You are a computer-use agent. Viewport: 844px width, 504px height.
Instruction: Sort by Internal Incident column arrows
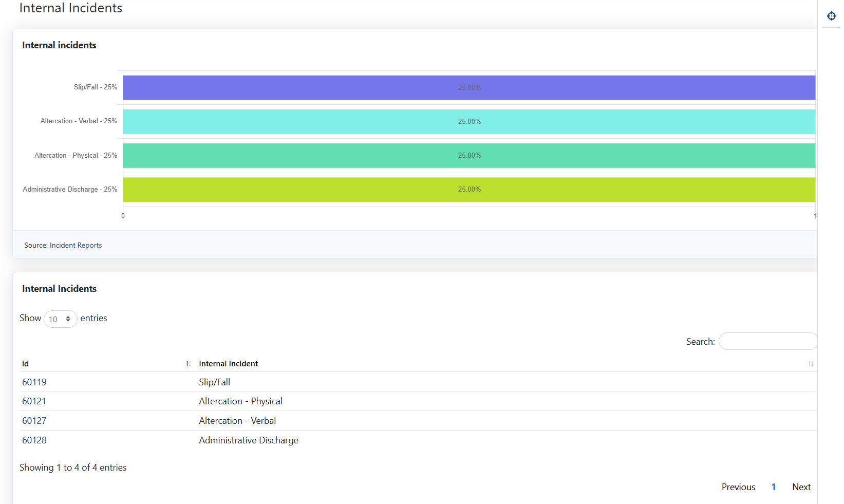pos(810,364)
